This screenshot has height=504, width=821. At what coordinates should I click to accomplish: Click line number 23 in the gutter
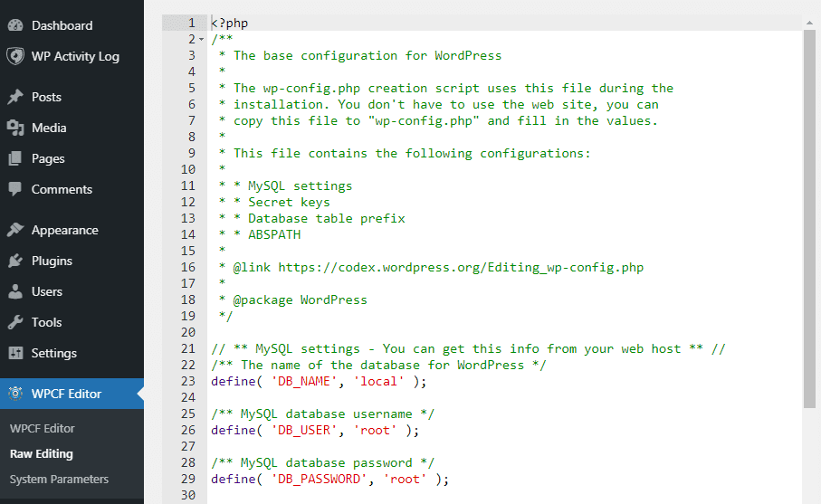pyautogui.click(x=188, y=381)
